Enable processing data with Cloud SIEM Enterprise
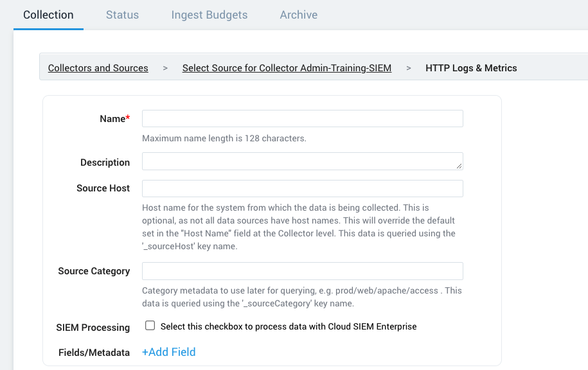Screen dimensions: 588x370 point(150,325)
